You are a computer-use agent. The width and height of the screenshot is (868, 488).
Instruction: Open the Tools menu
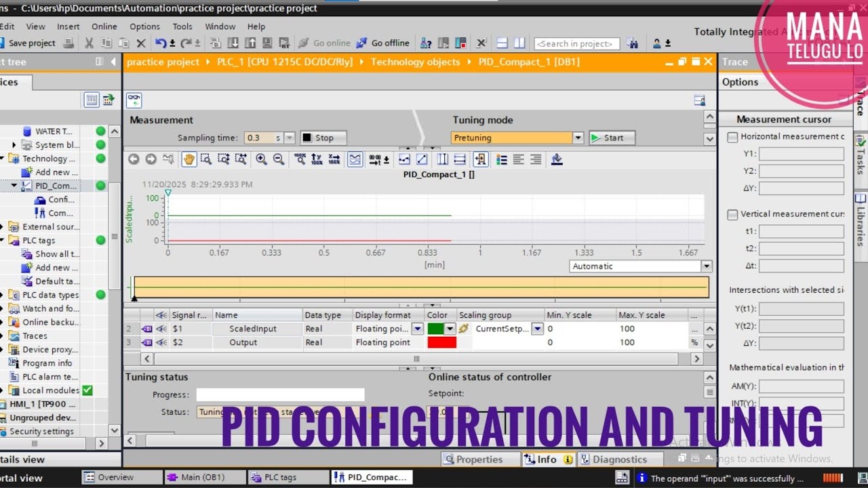(182, 26)
